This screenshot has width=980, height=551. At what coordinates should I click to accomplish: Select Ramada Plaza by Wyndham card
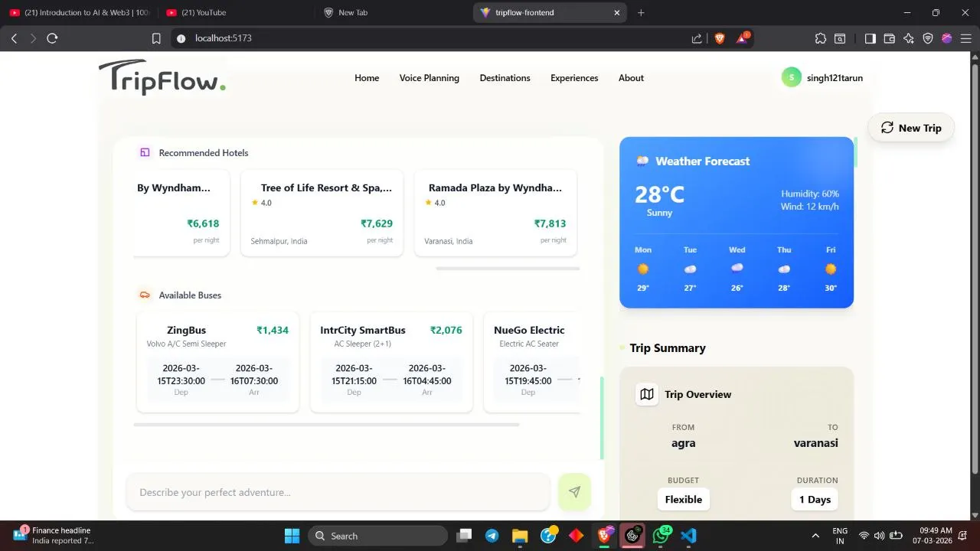click(495, 213)
